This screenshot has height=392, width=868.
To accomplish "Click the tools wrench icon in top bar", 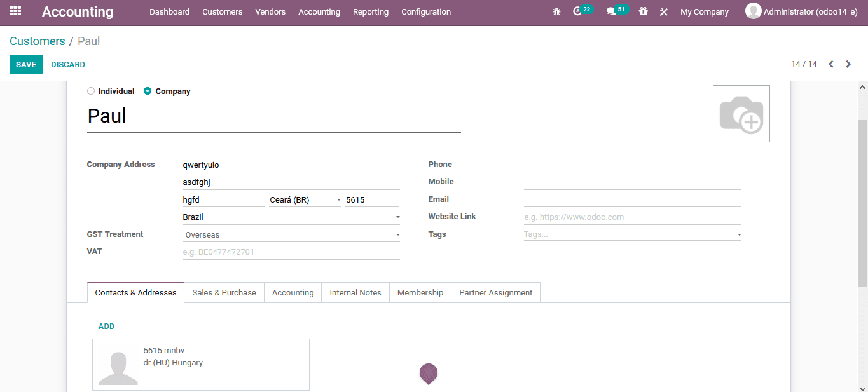I will (664, 11).
